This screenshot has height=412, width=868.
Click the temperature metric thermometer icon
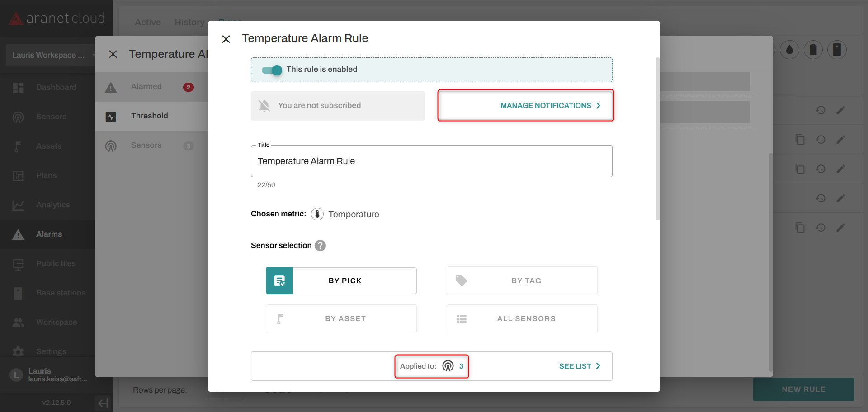click(x=317, y=214)
